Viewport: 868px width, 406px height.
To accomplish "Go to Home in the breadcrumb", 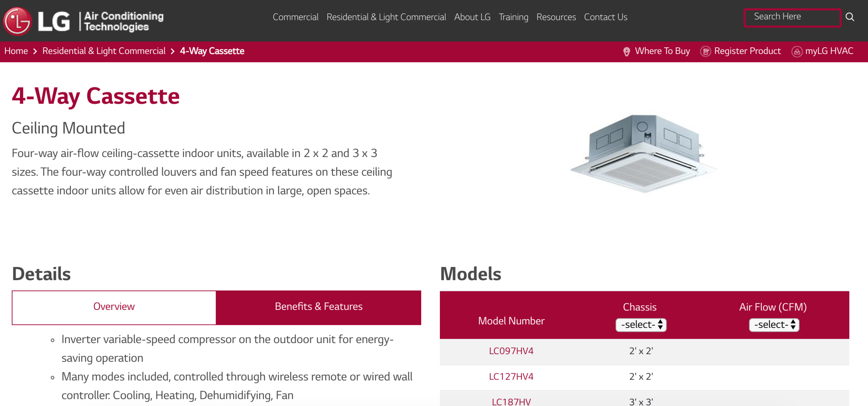I will click(16, 51).
